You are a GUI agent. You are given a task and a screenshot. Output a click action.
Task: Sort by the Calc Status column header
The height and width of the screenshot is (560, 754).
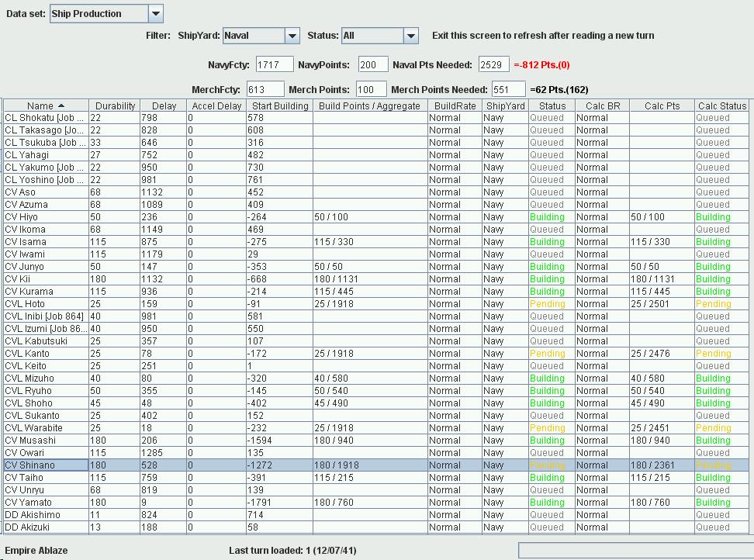click(721, 105)
